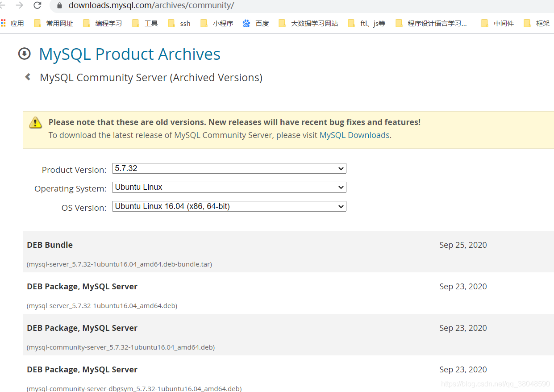Click the padlock site security icon

click(59, 6)
